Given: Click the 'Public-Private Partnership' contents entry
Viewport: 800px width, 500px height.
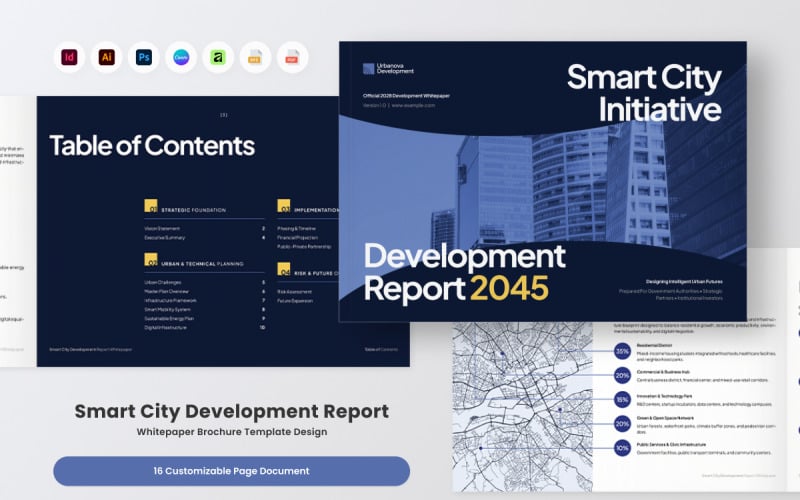Looking at the screenshot, I should (x=304, y=246).
